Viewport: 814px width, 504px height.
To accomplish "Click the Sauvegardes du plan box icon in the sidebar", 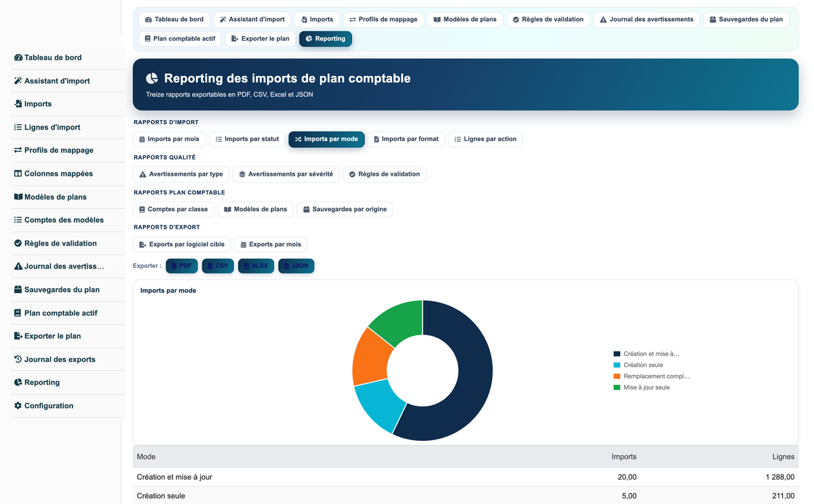I will (18, 290).
